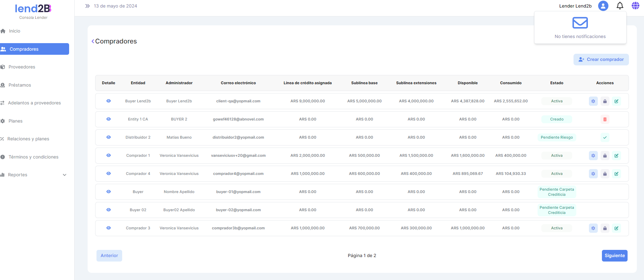Click the Crear comprador button
The image size is (644, 280).
tap(601, 60)
